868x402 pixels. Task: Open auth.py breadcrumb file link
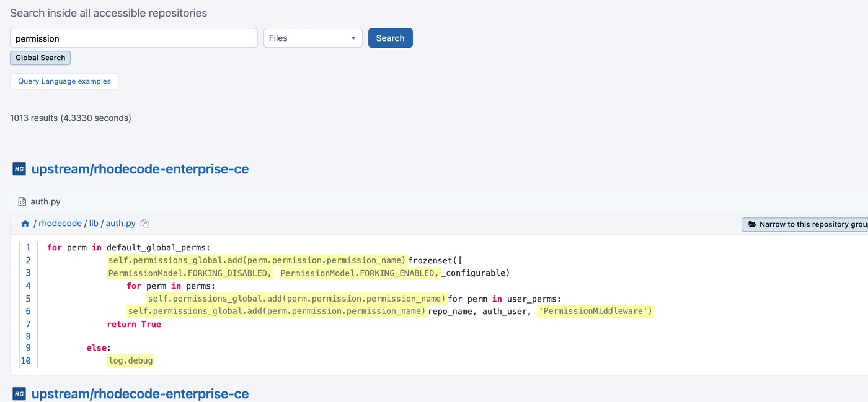[x=121, y=224]
